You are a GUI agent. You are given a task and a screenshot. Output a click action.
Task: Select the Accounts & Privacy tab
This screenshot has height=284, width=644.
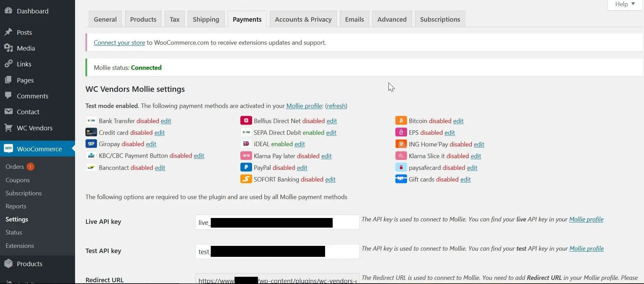coord(303,19)
